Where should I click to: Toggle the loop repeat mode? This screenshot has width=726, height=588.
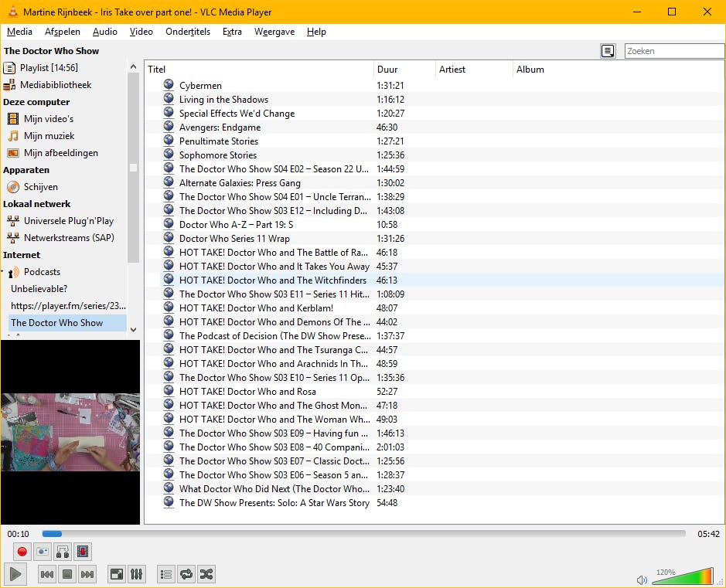186,575
